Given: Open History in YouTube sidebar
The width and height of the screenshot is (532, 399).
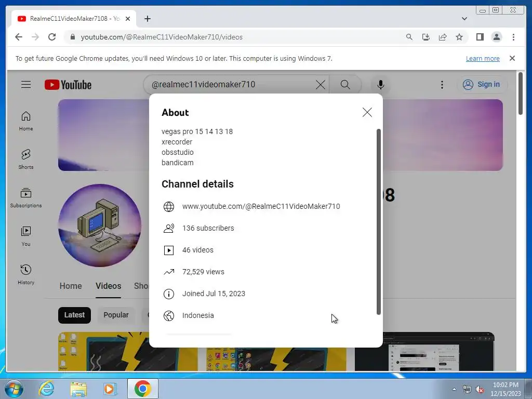Looking at the screenshot, I should [26, 274].
